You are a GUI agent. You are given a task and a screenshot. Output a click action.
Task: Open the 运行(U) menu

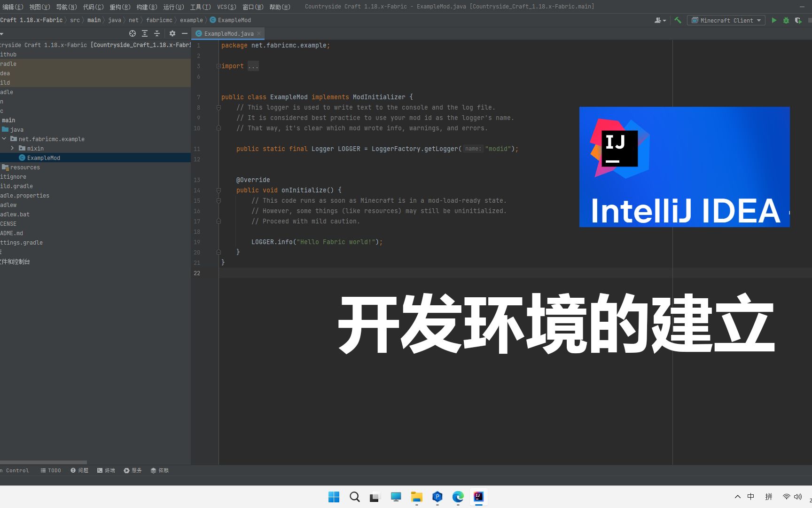click(173, 7)
